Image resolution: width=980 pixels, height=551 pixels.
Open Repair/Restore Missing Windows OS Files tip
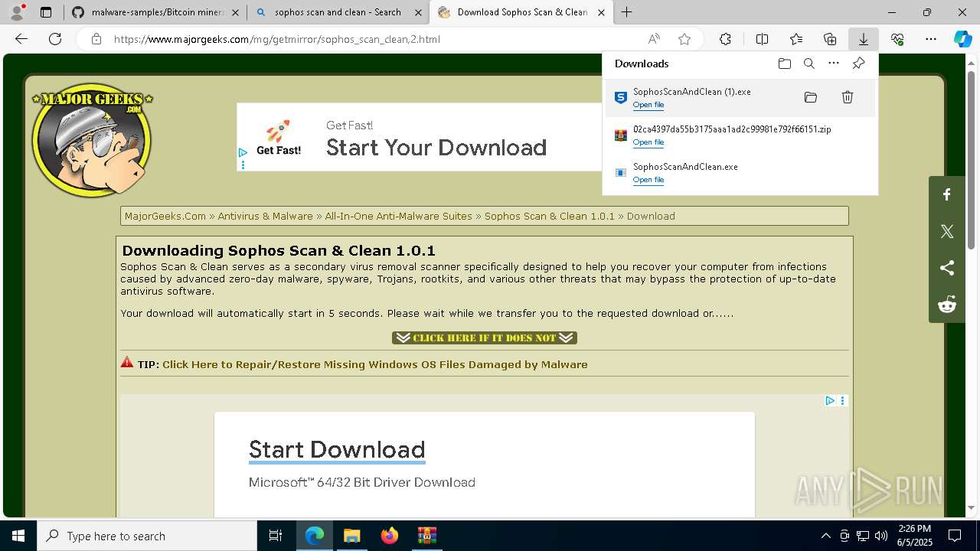point(375,364)
